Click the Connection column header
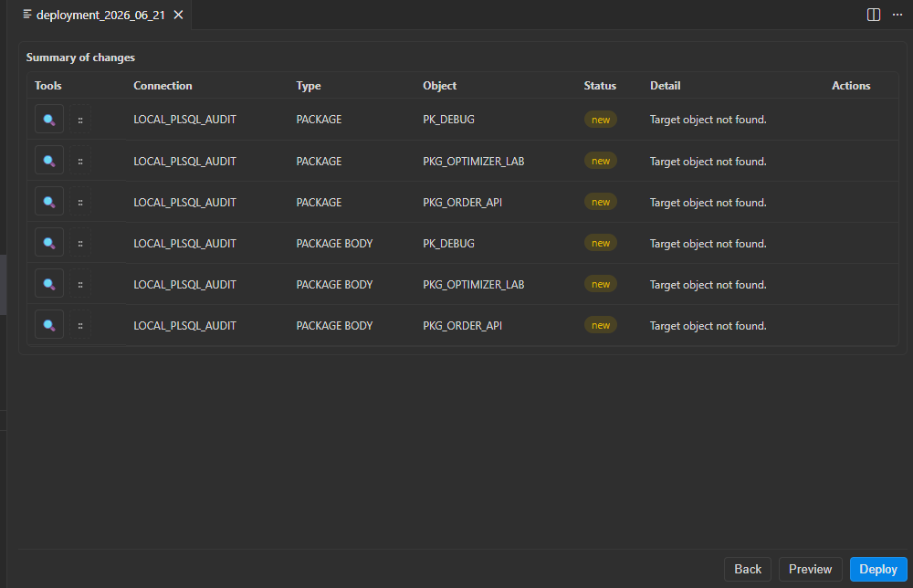The height and width of the screenshot is (588, 913). pyautogui.click(x=163, y=86)
